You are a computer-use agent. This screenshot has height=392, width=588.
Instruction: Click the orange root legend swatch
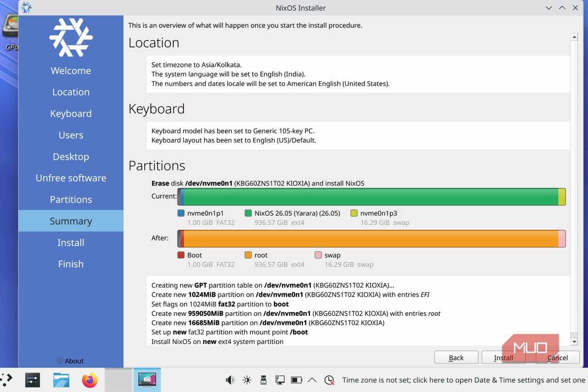(x=248, y=255)
